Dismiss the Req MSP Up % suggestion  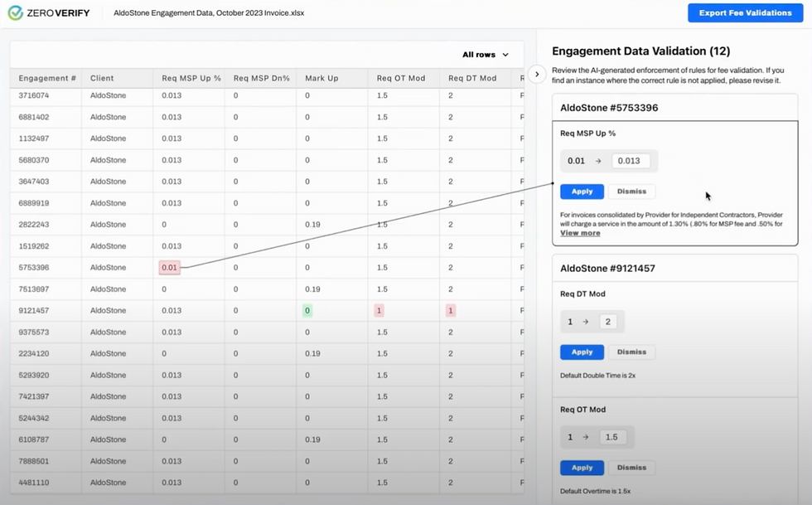pyautogui.click(x=631, y=192)
